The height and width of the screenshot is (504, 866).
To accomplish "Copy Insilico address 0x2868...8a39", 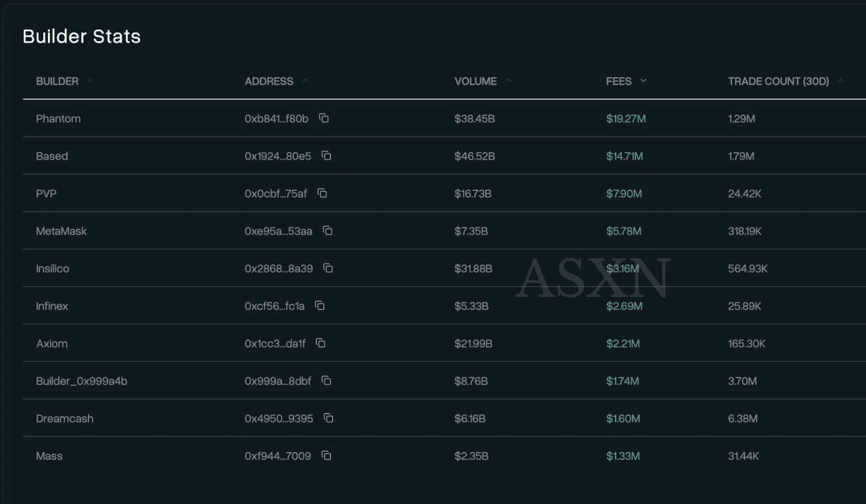I will pyautogui.click(x=329, y=269).
